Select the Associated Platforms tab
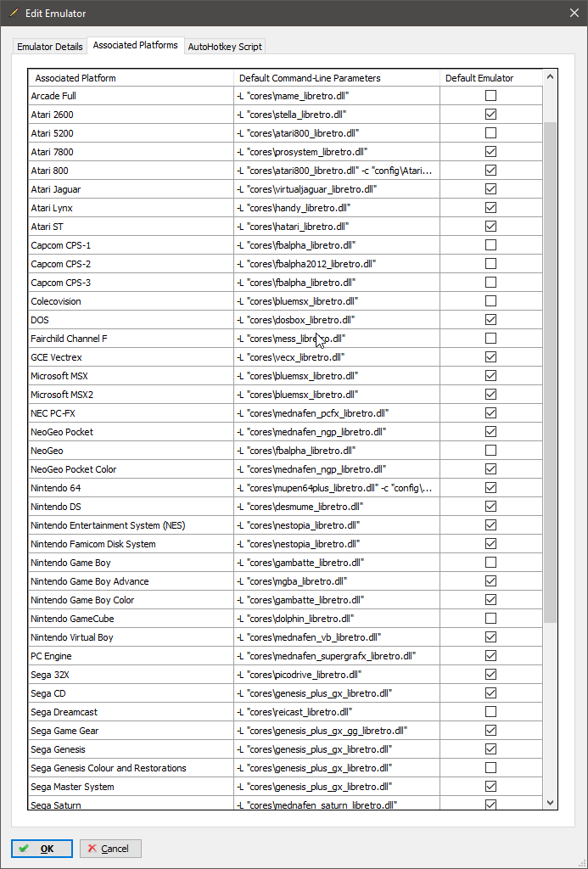This screenshot has height=869, width=588. click(135, 46)
